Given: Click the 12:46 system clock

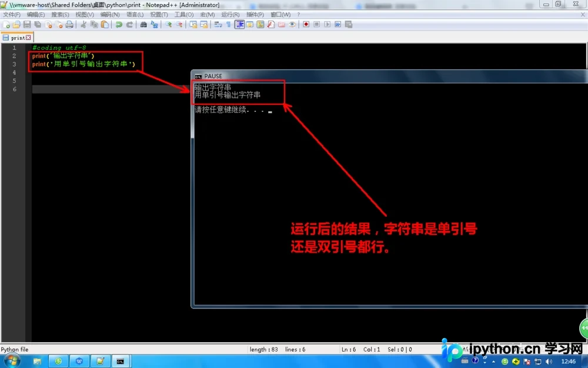Looking at the screenshot, I should 568,362.
